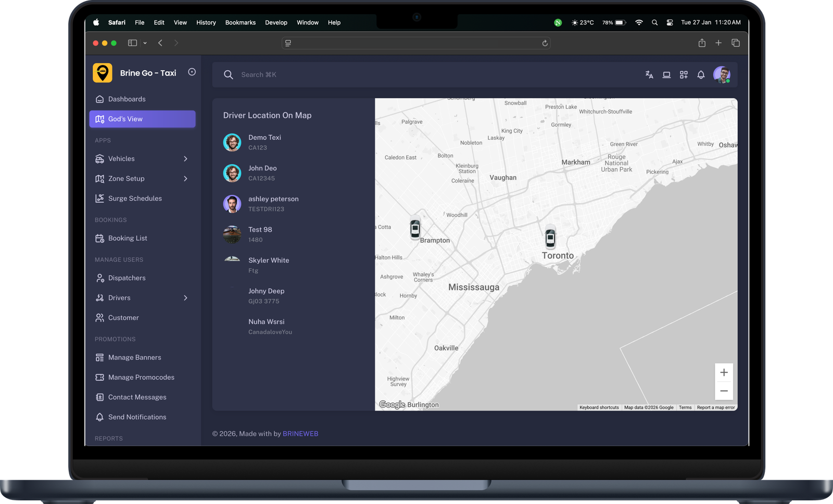833x504 pixels.
Task: Click the car marker near Brampton
Action: [415, 228]
